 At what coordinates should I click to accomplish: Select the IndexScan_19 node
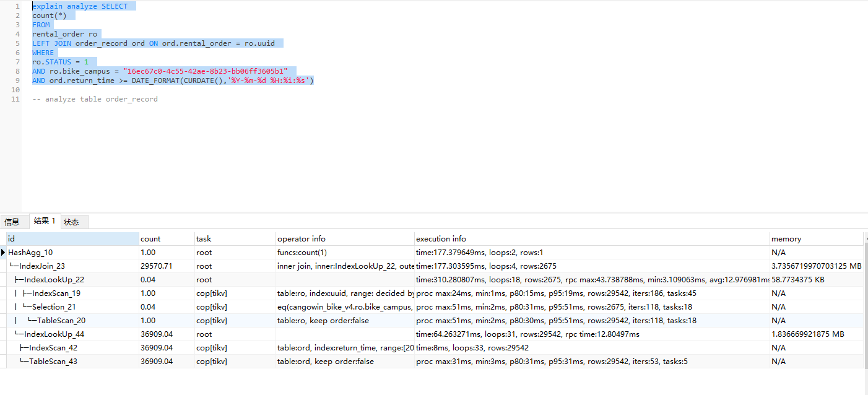[x=56, y=293]
